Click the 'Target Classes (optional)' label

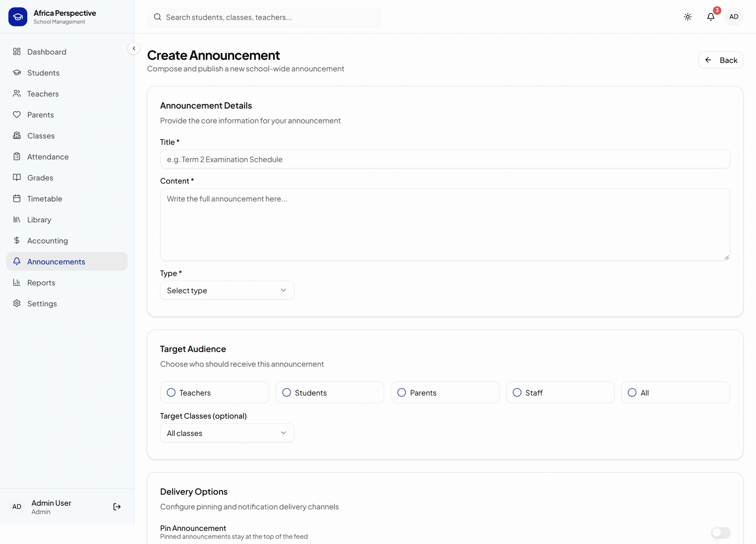pyautogui.click(x=203, y=415)
